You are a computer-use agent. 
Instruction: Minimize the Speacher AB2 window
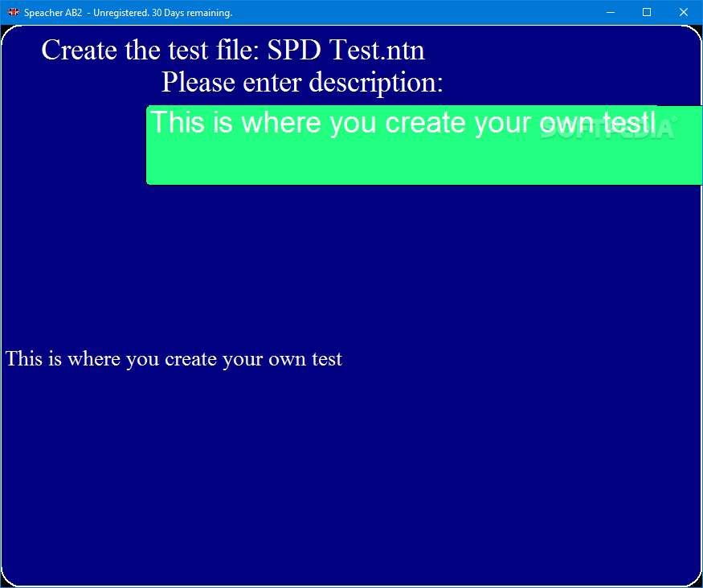click(x=610, y=13)
